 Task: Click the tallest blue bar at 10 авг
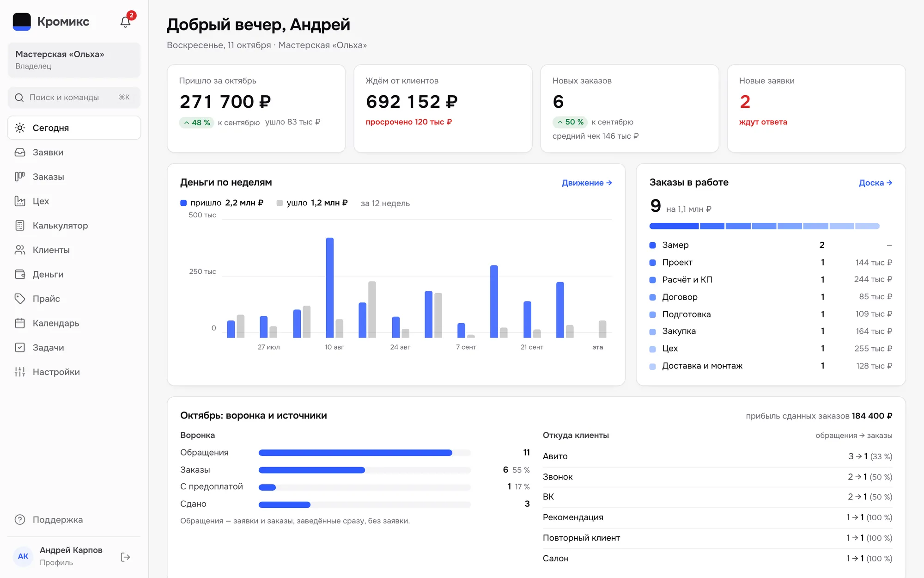330,288
